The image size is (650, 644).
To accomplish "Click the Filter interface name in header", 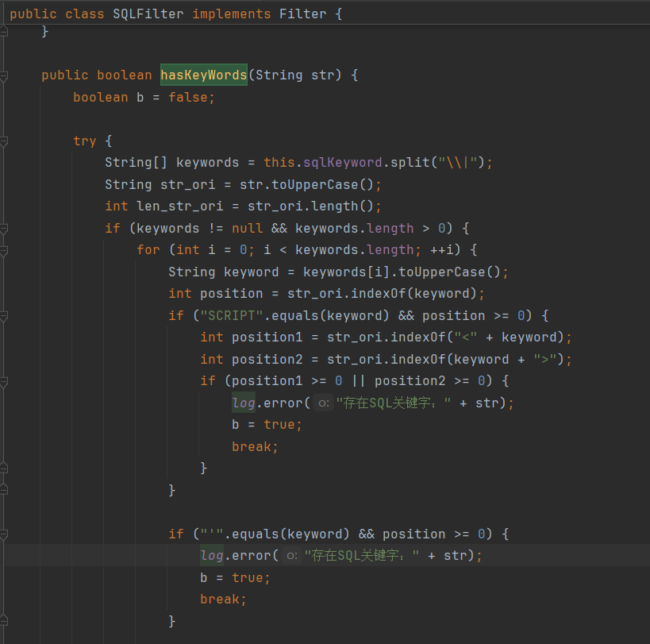I will [302, 14].
